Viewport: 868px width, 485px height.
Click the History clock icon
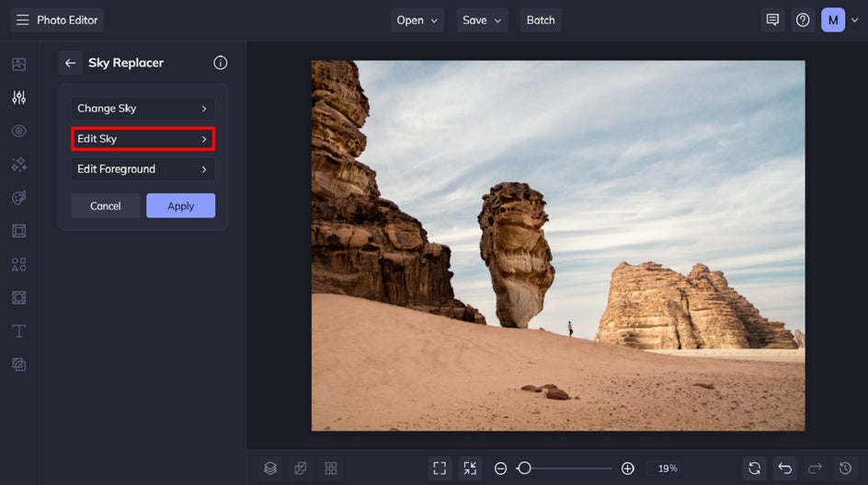pos(845,468)
